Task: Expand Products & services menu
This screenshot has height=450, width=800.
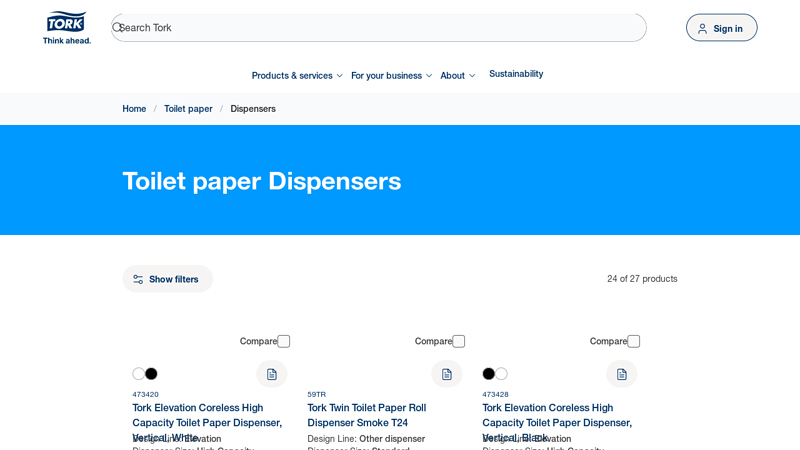Action: coord(297,76)
